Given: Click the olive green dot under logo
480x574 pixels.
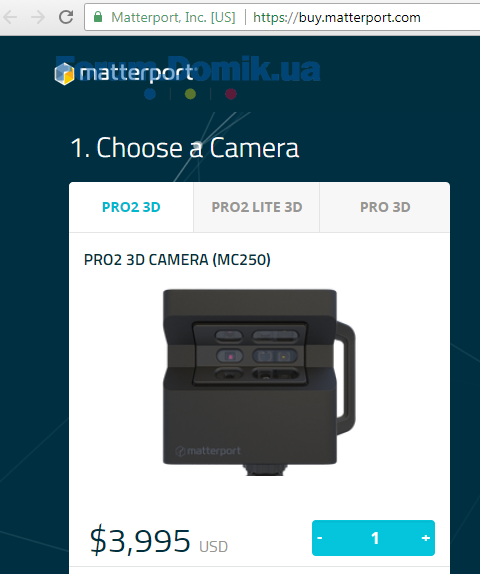Looking at the screenshot, I should 190,94.
